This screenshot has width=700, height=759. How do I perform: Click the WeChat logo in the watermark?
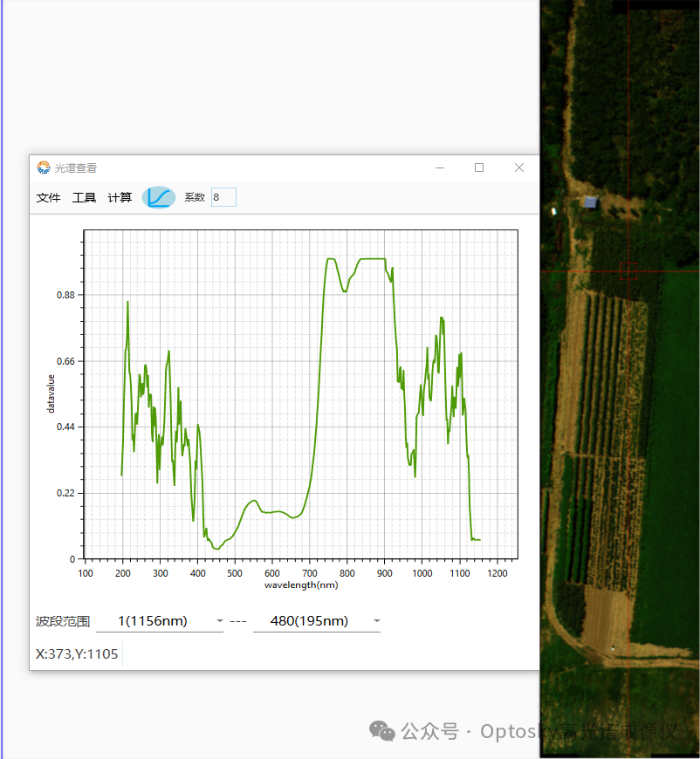click(381, 731)
